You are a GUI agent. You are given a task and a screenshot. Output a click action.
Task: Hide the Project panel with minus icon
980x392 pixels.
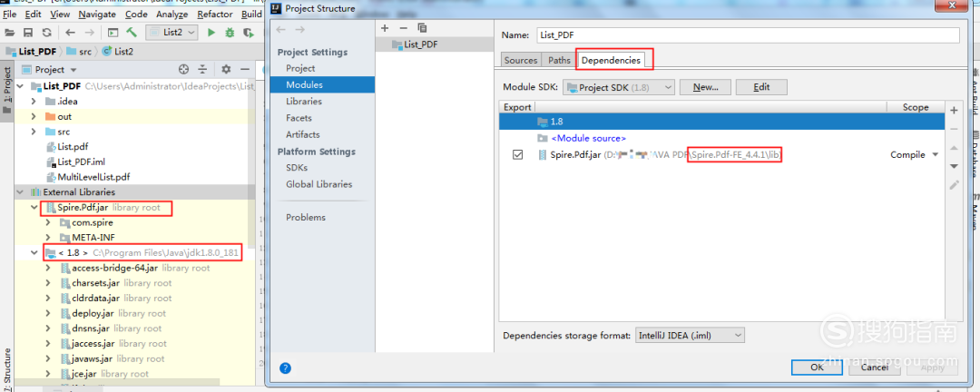[245, 69]
